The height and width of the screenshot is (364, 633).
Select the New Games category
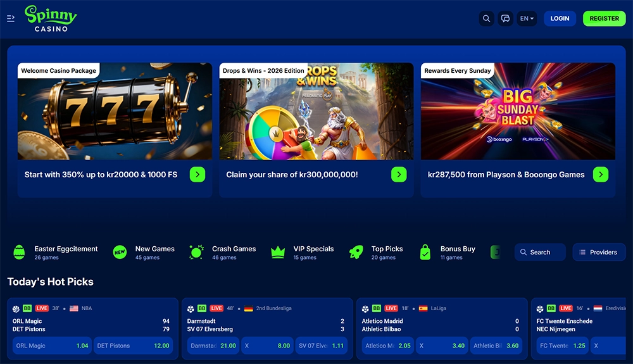point(144,252)
